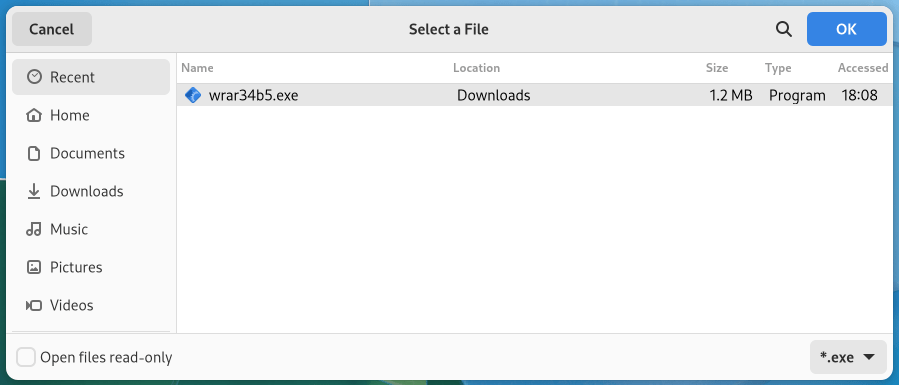899x385 pixels.
Task: Sort files by Accessed column header
Action: tap(863, 68)
